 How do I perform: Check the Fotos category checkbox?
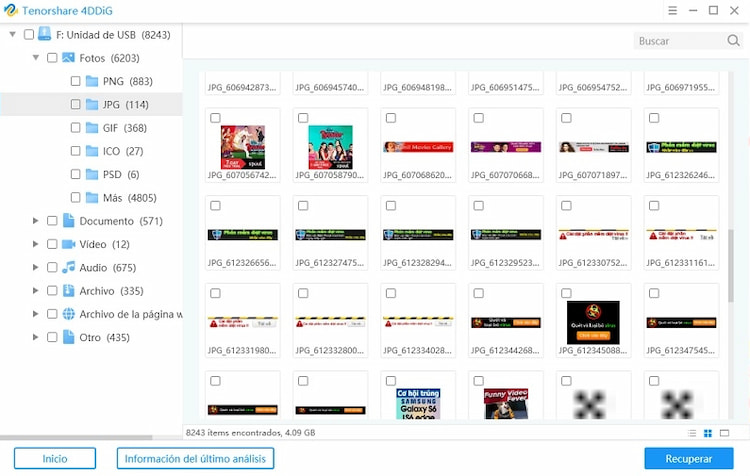(52, 58)
